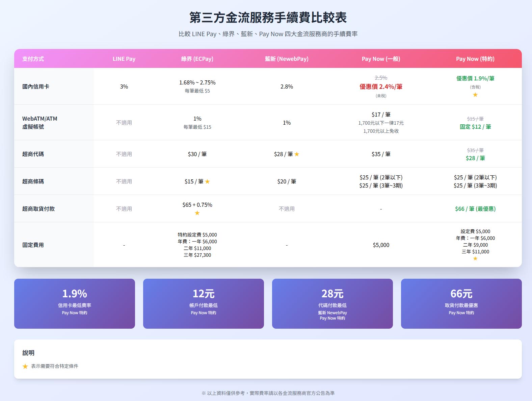Click the LINE Pay 3% credit card cell
The image size is (532, 401).
(x=124, y=86)
